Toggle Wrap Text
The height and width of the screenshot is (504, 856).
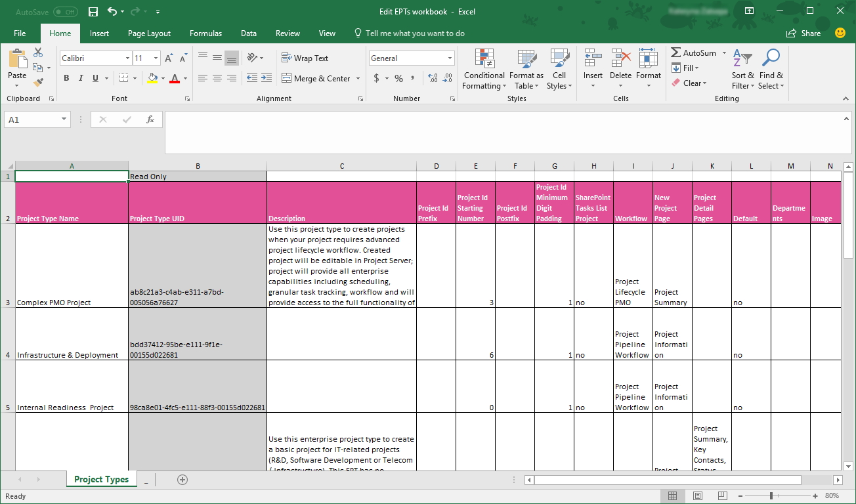click(305, 58)
